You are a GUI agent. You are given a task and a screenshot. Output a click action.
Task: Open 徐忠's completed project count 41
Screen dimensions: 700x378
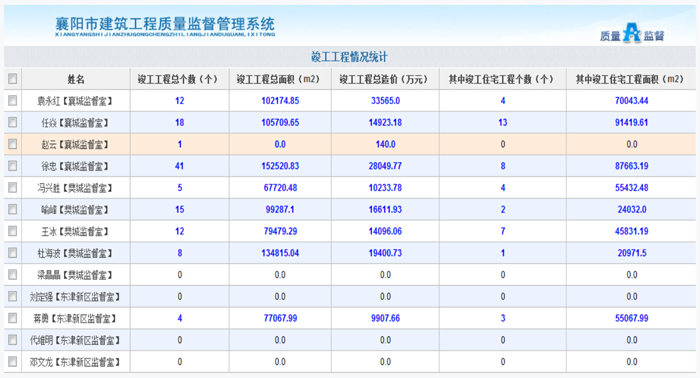pos(179,166)
